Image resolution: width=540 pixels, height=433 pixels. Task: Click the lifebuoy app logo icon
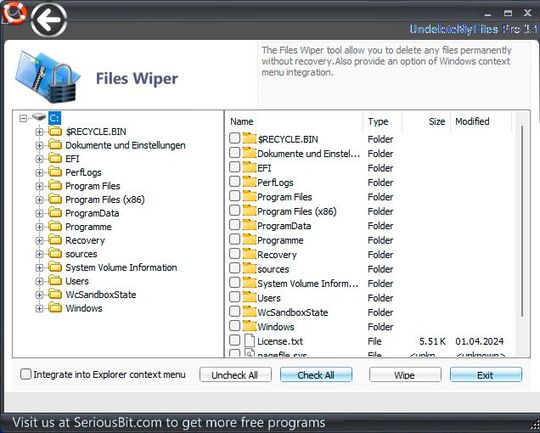tap(14, 13)
